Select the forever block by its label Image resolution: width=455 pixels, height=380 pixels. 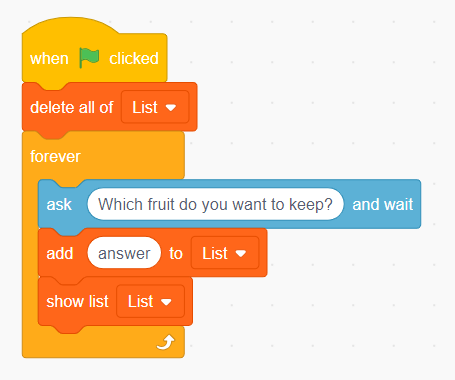55,156
